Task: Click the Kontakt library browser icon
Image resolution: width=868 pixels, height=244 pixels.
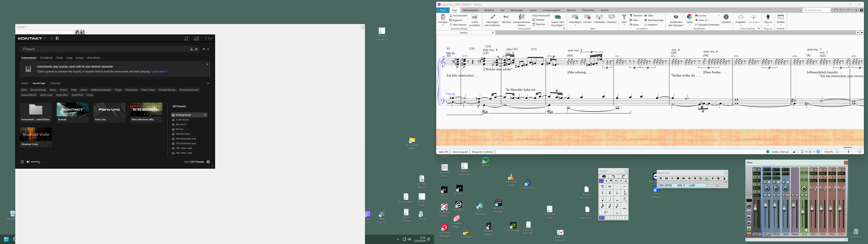Action: click(57, 38)
